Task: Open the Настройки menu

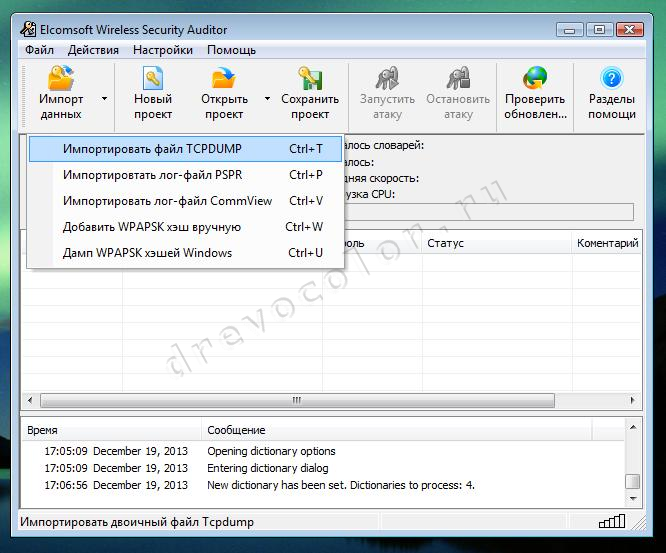Action: (163, 50)
